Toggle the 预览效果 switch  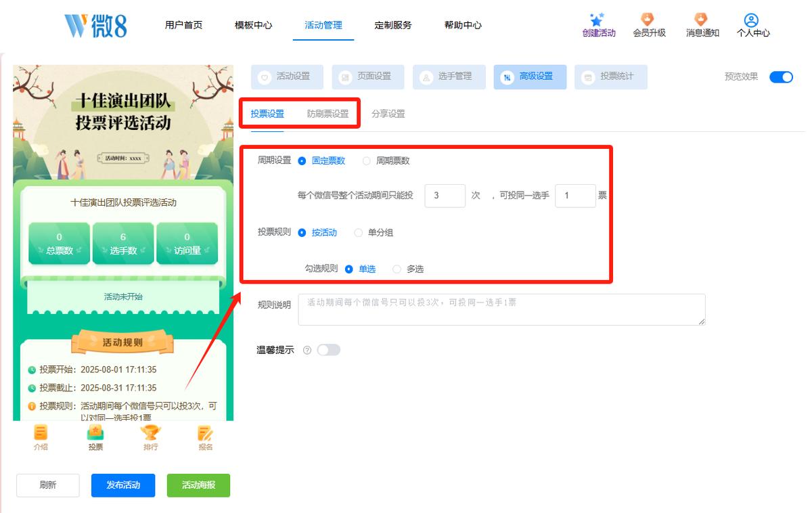781,76
